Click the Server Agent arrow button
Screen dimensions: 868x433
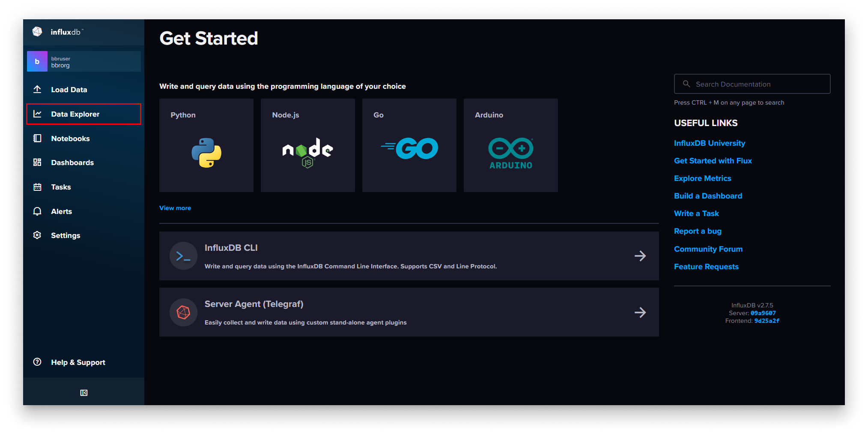click(x=640, y=313)
